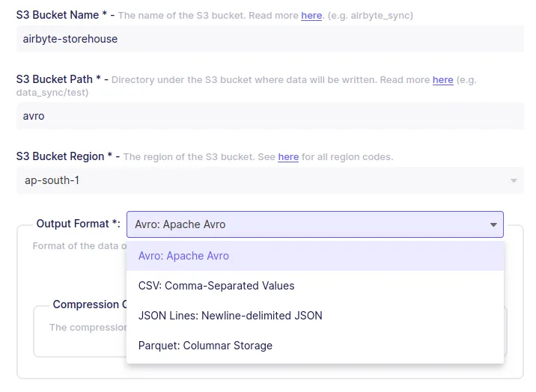Screen dimensions: 536x392
Task: Choose CSV: Comma-Separated Values option
Action: point(315,286)
